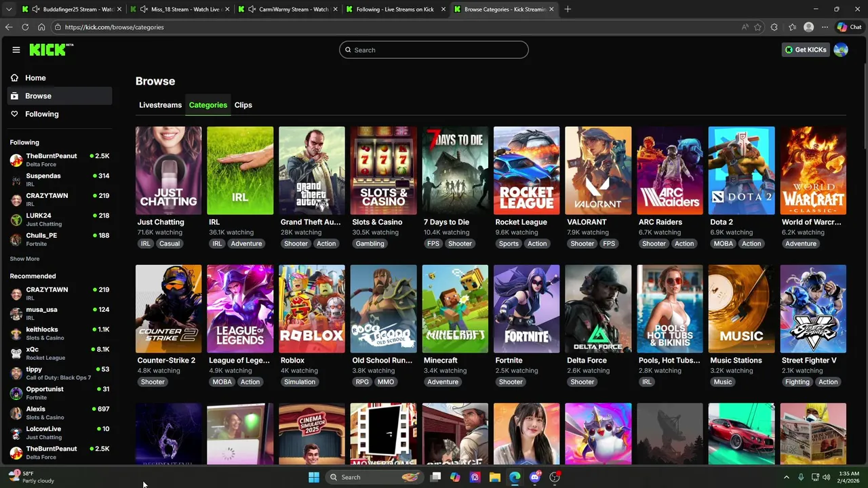Click the microphone icon in system tray
Image resolution: width=868 pixels, height=488 pixels.
click(x=801, y=477)
